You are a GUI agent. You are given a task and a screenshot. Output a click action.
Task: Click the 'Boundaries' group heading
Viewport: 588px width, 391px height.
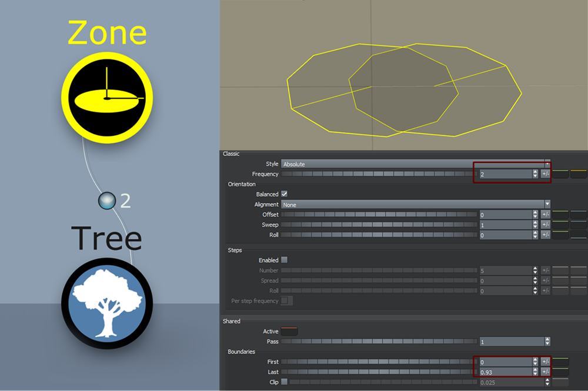(x=241, y=352)
